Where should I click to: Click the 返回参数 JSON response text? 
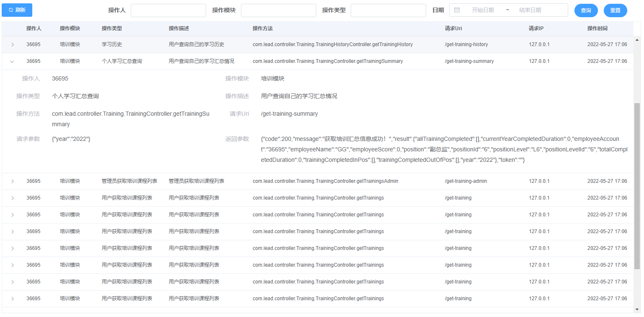point(444,149)
